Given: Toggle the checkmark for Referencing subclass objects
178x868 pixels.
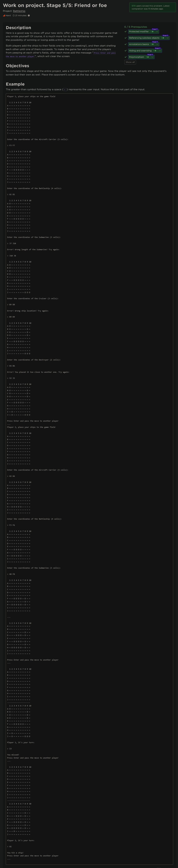Looking at the screenshot, I should tap(126, 38).
